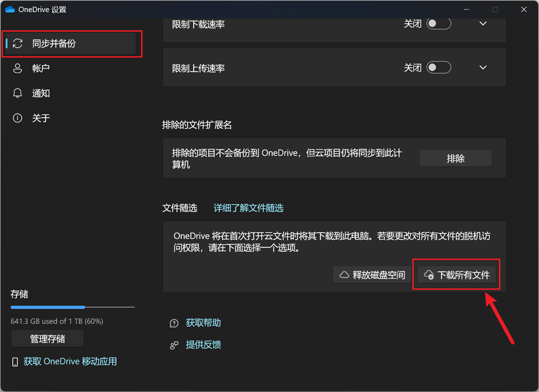Open the 提供反馈 link

click(x=203, y=345)
